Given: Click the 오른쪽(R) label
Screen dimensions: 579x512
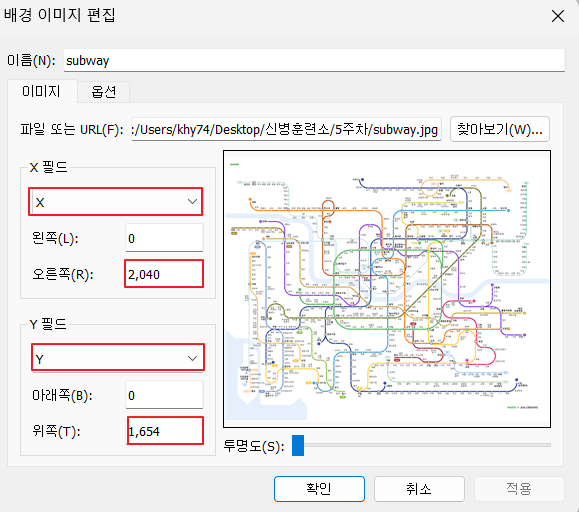Looking at the screenshot, I should click(63, 274).
